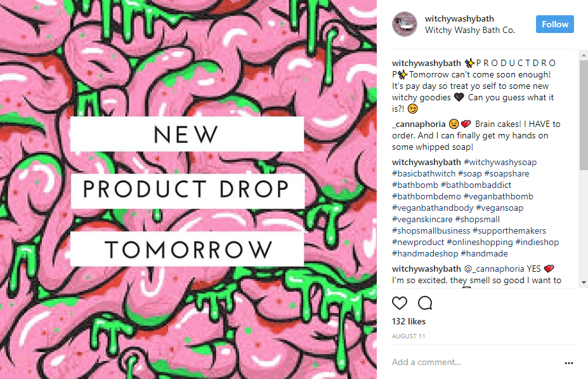
Task: Open #handmadeshop hashtag
Action: coord(425,254)
